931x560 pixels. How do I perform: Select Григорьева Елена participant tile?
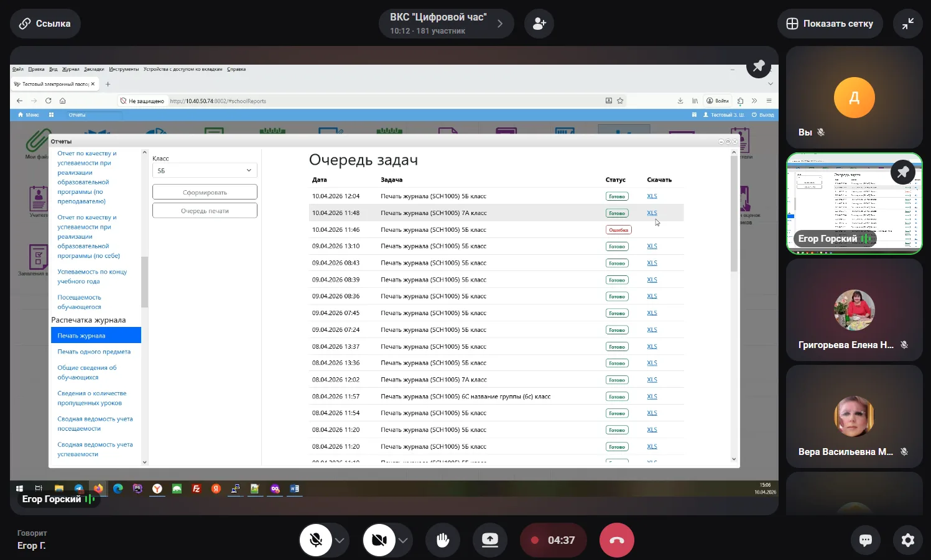tap(854, 311)
